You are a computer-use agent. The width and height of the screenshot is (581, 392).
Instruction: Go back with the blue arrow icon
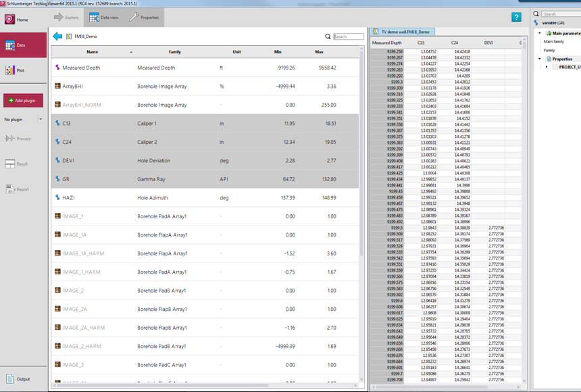click(x=57, y=36)
